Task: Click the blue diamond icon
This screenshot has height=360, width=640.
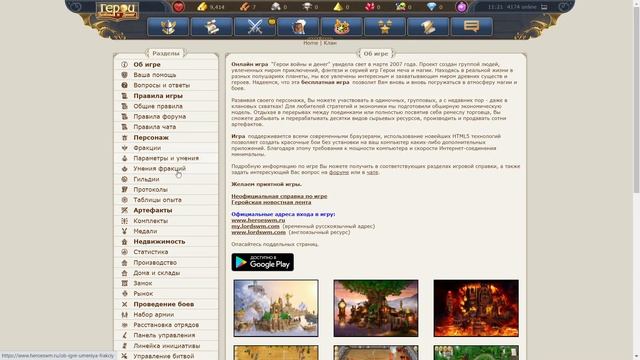Action: click(431, 7)
